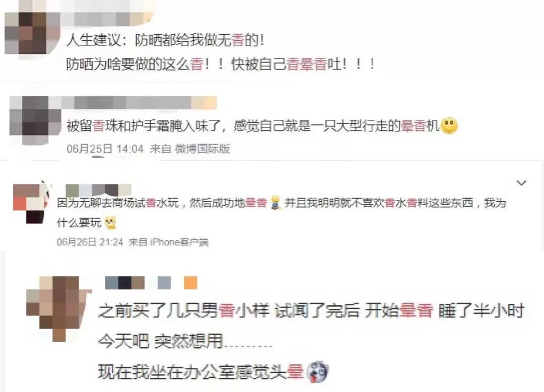Viewport: 544px width, 392px height.
Task: Click the smiley emoji after 晕香机
Action: [449, 125]
